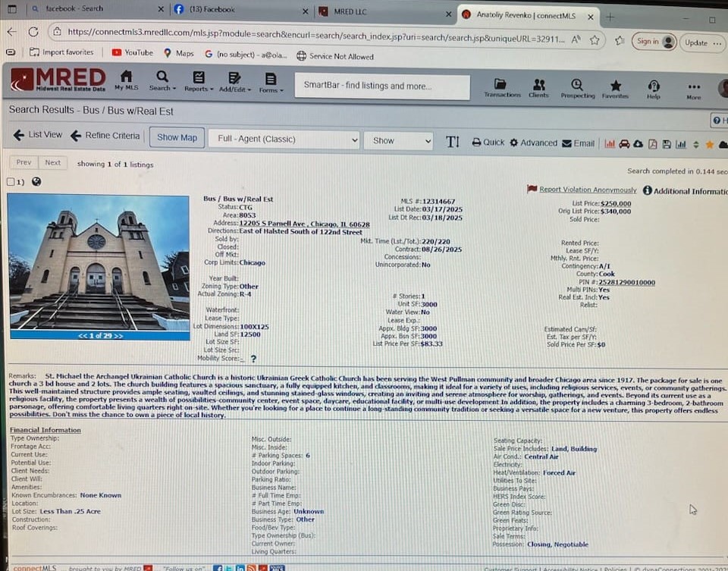Open the Show dropdown
The image size is (728, 571).
click(397, 141)
